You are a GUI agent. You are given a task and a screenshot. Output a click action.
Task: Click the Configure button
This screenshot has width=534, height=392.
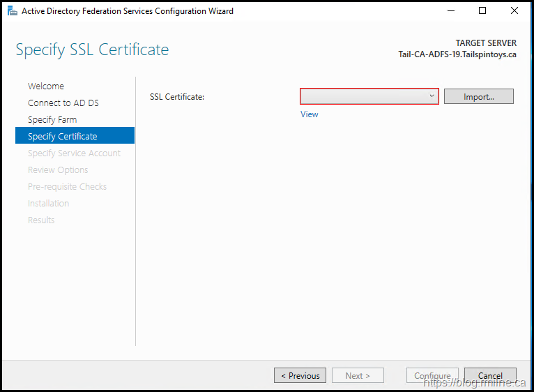tap(432, 376)
